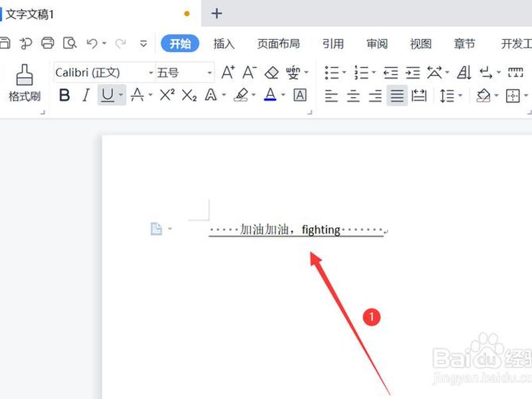Apply font color with blue-underlined A

click(x=270, y=94)
